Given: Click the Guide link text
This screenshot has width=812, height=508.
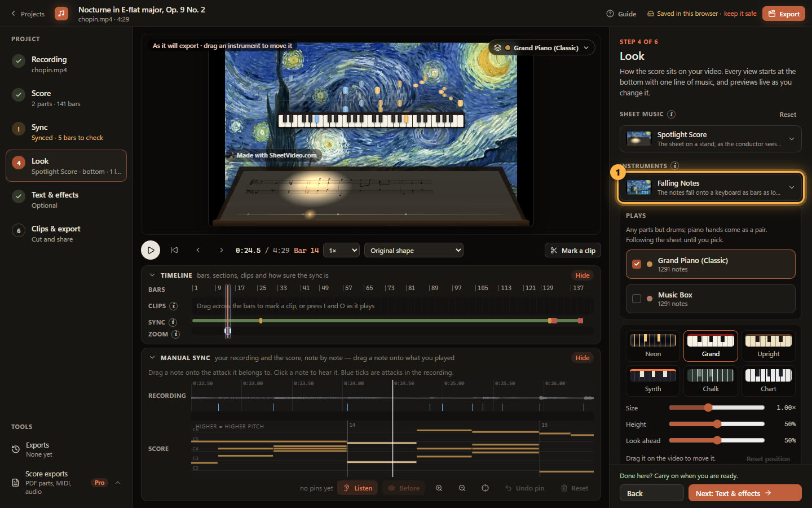Looking at the screenshot, I should coord(627,14).
